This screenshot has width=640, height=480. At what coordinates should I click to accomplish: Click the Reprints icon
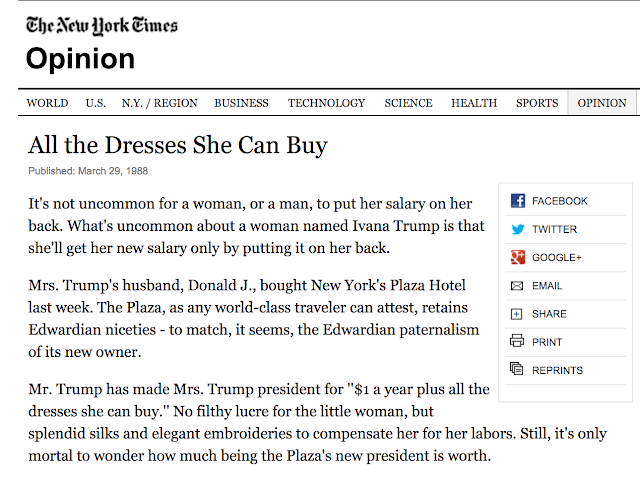click(516, 369)
